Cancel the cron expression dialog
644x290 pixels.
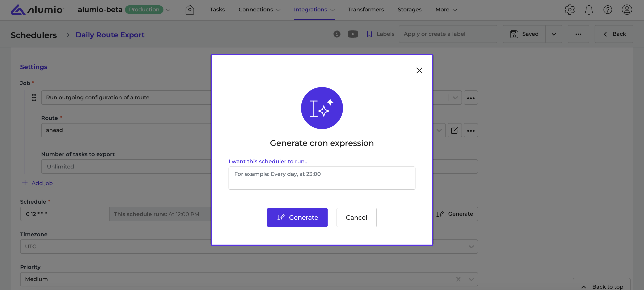(x=356, y=217)
